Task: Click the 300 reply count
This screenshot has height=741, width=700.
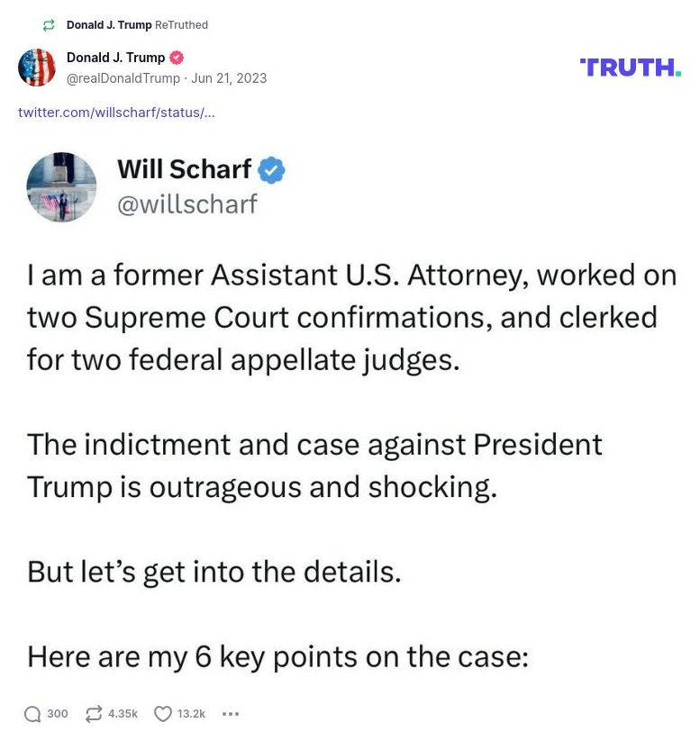Action: [56, 713]
